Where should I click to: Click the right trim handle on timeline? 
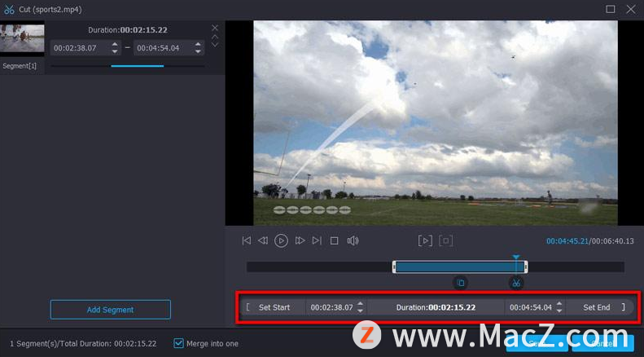click(526, 267)
